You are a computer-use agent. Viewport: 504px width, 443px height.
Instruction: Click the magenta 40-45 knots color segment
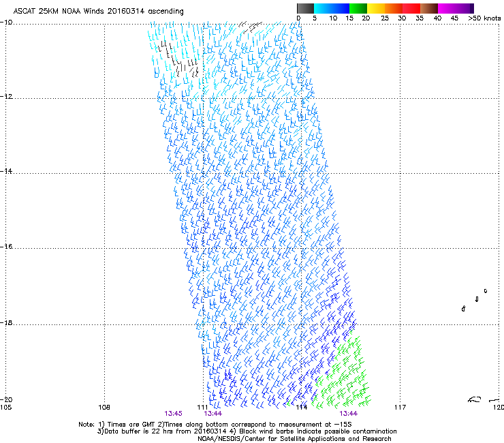tap(447, 8)
